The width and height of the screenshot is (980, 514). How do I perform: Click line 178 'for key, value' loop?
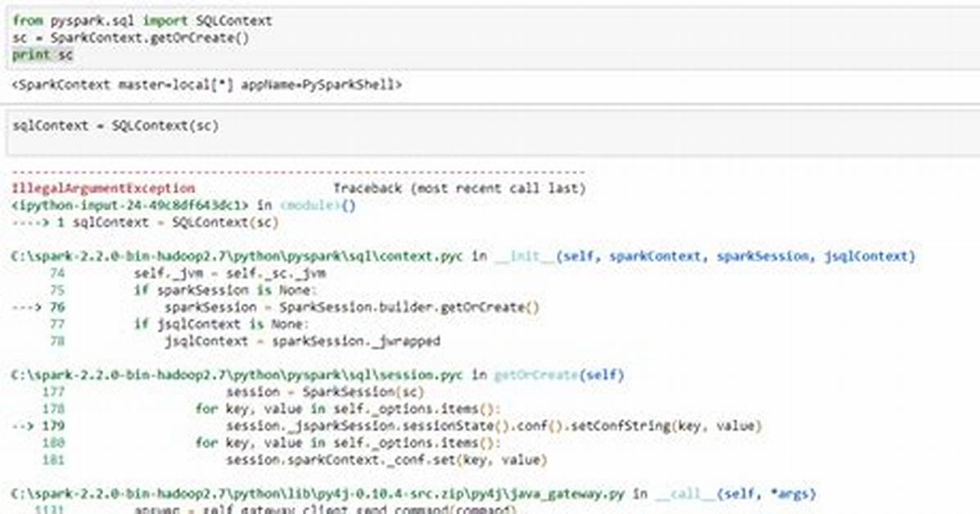point(272,408)
